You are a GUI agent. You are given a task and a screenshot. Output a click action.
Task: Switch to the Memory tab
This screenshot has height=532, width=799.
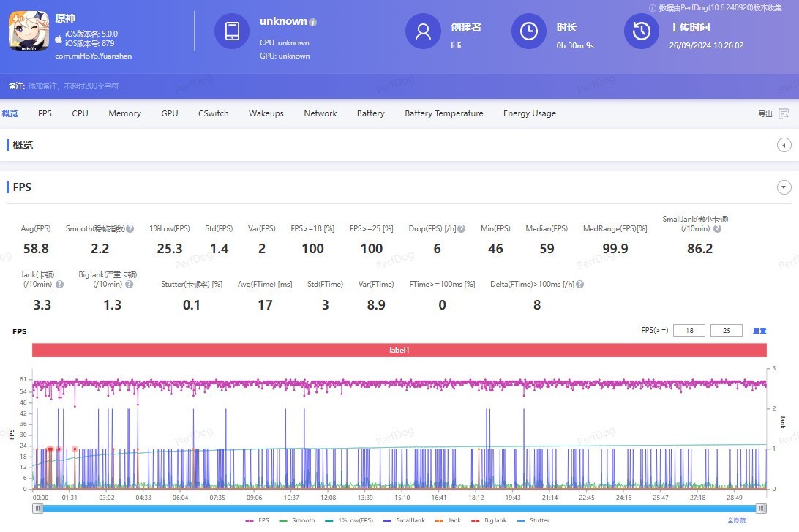(124, 113)
